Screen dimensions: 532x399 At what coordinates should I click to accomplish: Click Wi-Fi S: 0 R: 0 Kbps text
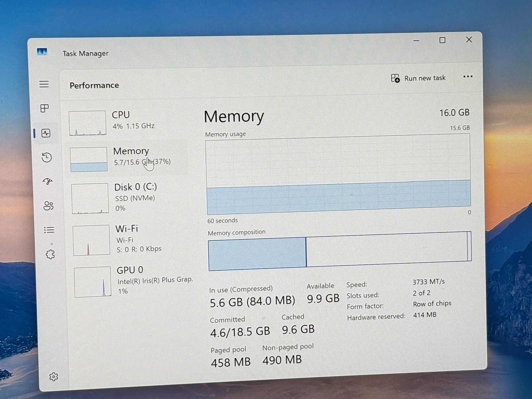click(x=139, y=249)
